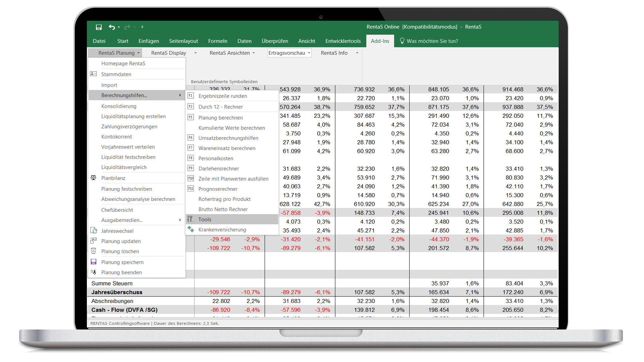Click the Save icon in quick access toolbar

(x=99, y=27)
